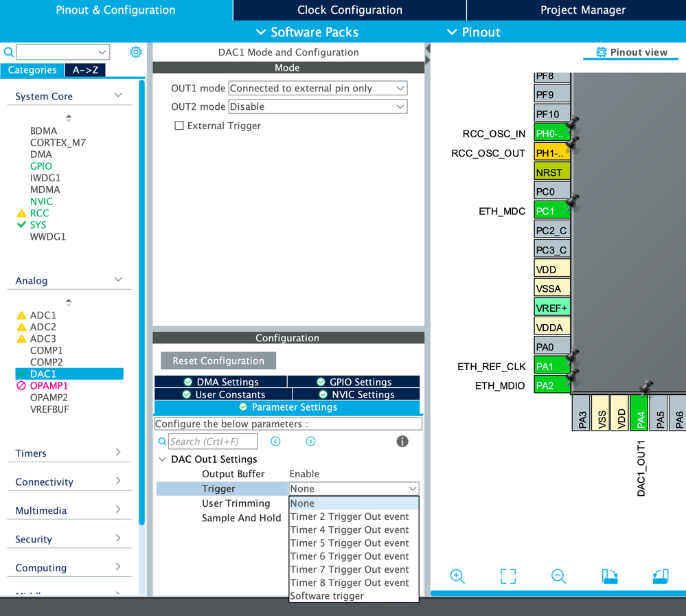Screen dimensions: 686x616
Task: Click the fit-to-screen icon in Pinout view
Action: [x=508, y=576]
